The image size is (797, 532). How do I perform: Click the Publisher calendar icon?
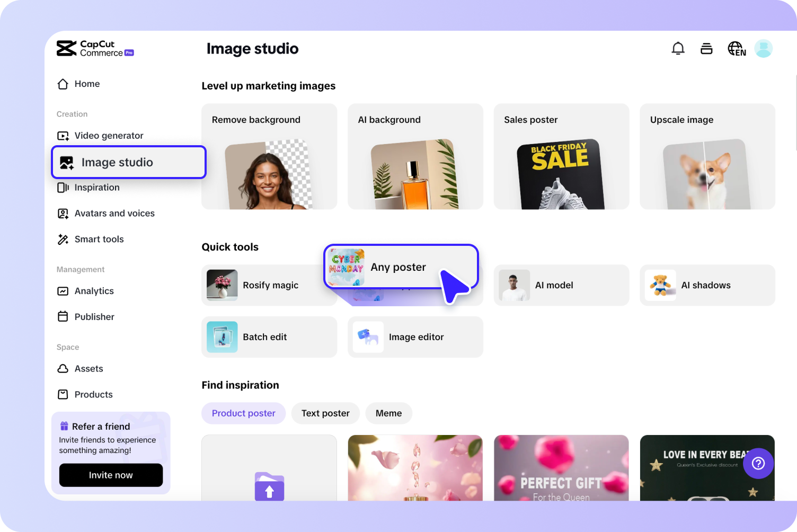pos(63,317)
